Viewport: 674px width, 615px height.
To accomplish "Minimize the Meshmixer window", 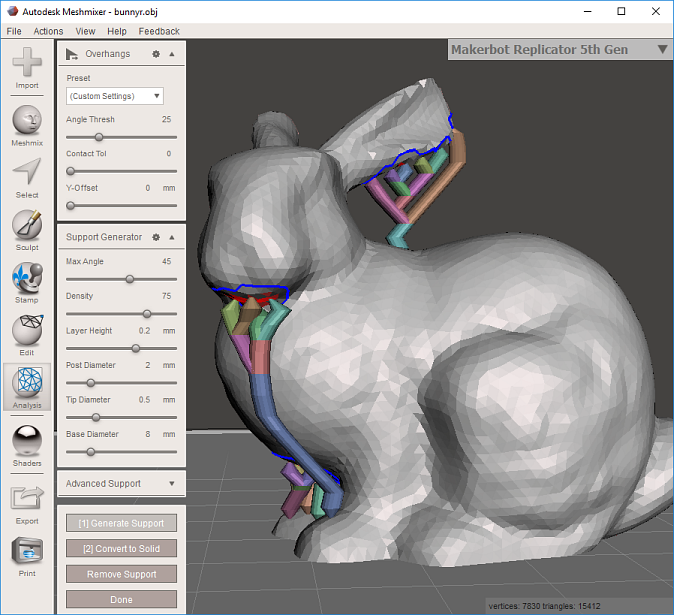I will [588, 12].
